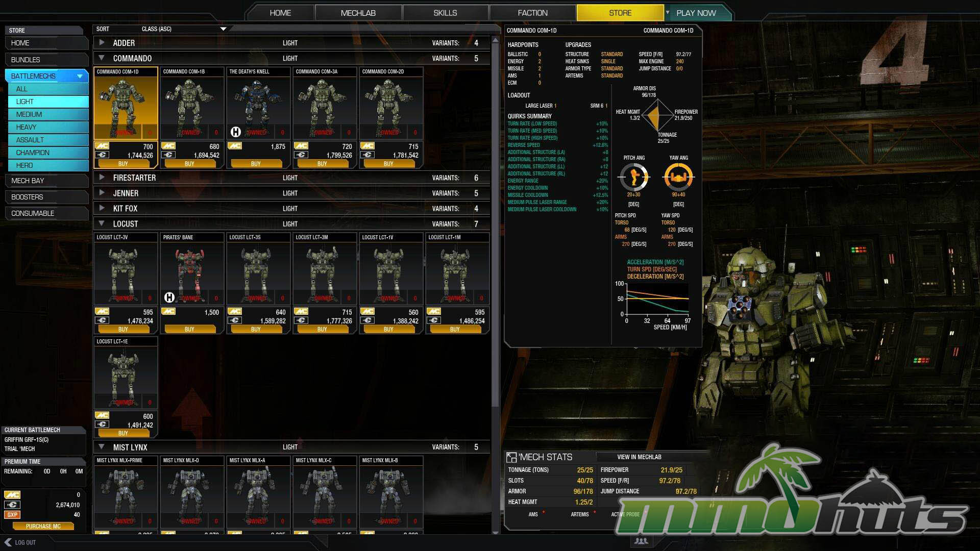Image resolution: width=980 pixels, height=551 pixels.
Task: Open the Mechlab tab
Action: pos(358,13)
